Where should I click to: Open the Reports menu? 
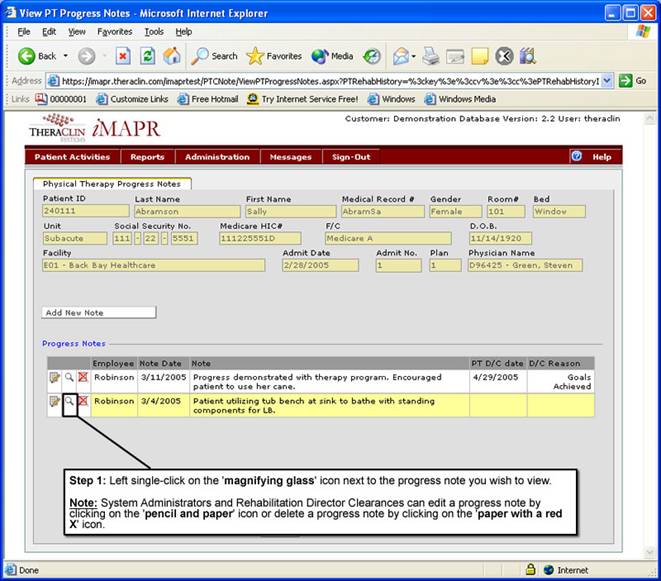click(147, 157)
